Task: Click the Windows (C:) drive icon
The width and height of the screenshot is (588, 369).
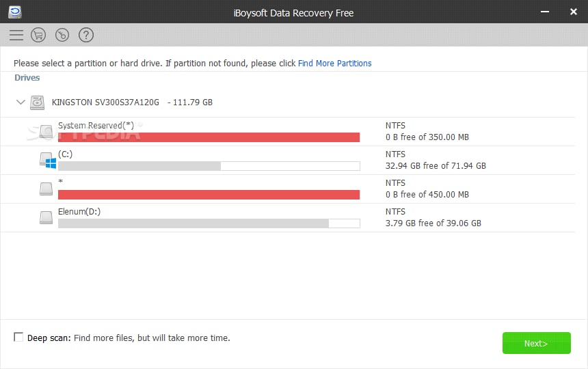Action: click(x=46, y=160)
